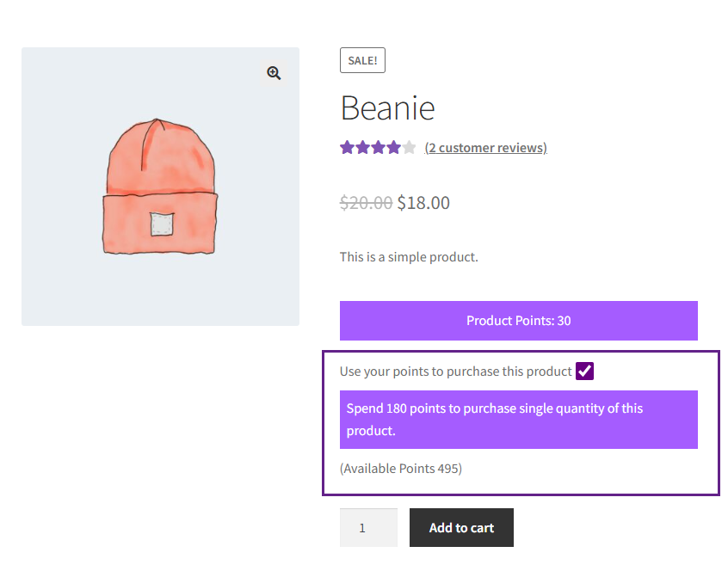Click the magnifier zoom icon on image
Screen dimensions: 728x571
click(x=274, y=73)
